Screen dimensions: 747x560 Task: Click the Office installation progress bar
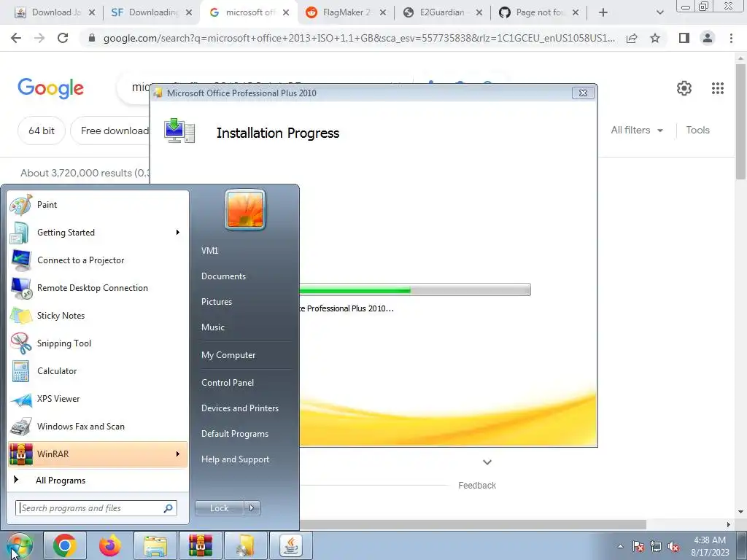pos(415,289)
